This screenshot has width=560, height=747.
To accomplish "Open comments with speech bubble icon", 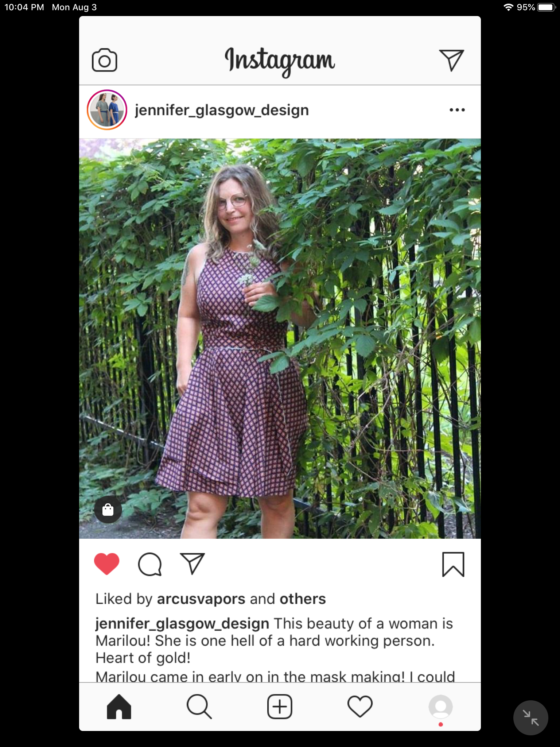I will click(x=149, y=564).
